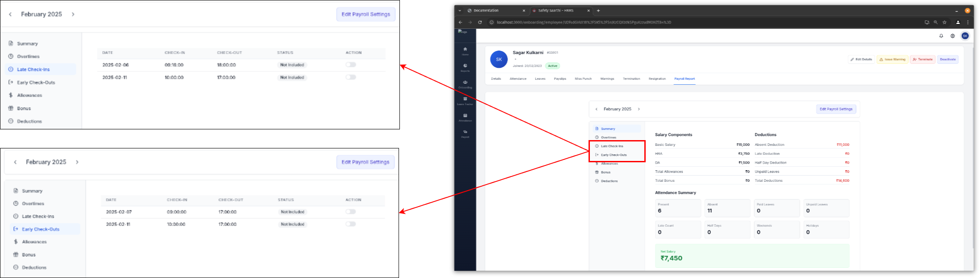Toggle the action switch for 2025-02-06
This screenshot has width=980, height=278.
click(351, 65)
